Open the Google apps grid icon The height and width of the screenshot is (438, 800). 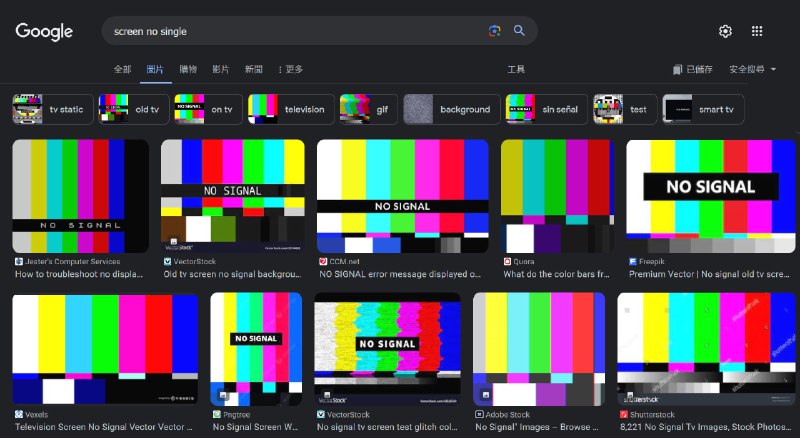pos(757,31)
